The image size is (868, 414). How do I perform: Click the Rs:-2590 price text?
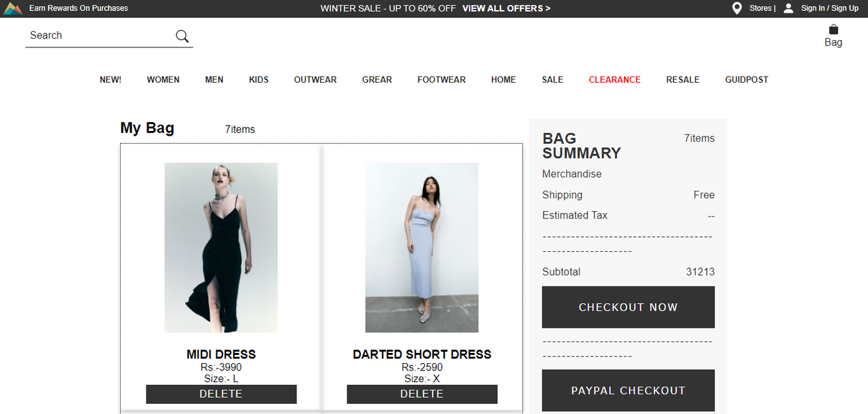[422, 367]
